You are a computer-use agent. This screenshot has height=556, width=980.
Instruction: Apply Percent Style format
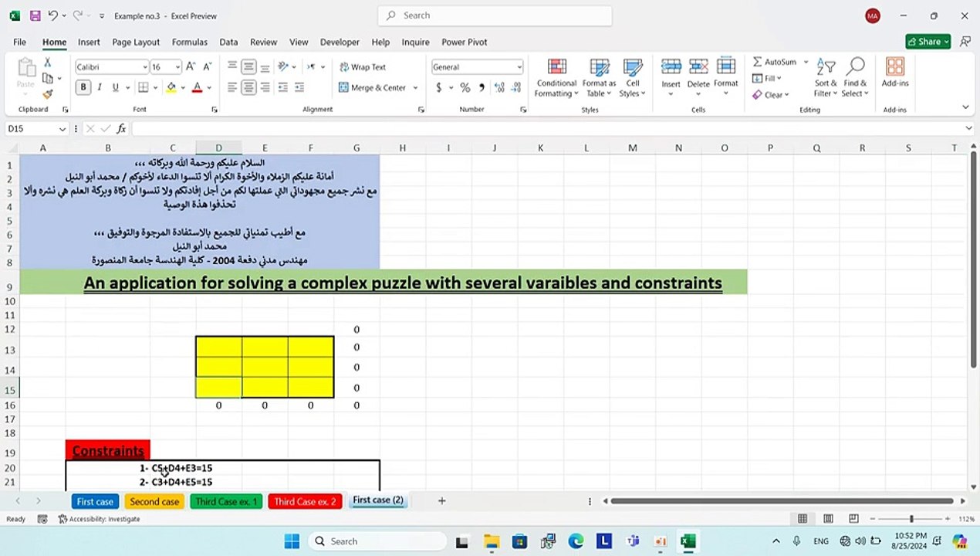(465, 88)
